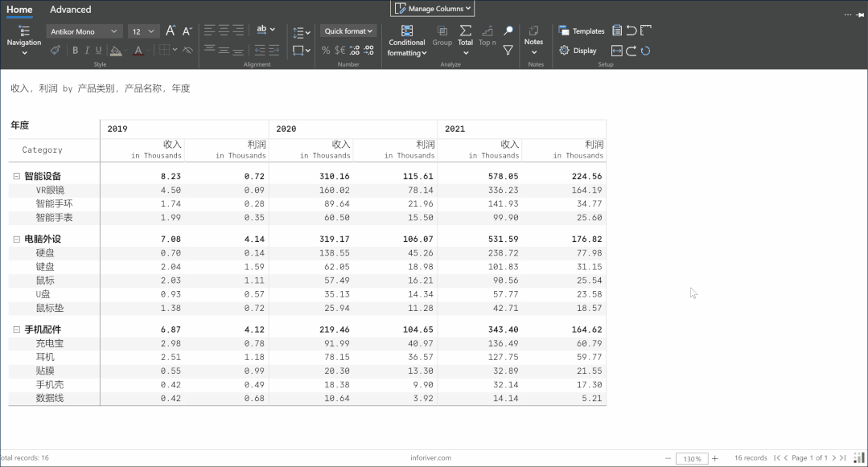Toggle bold formatting
The image size is (868, 467).
tap(76, 51)
